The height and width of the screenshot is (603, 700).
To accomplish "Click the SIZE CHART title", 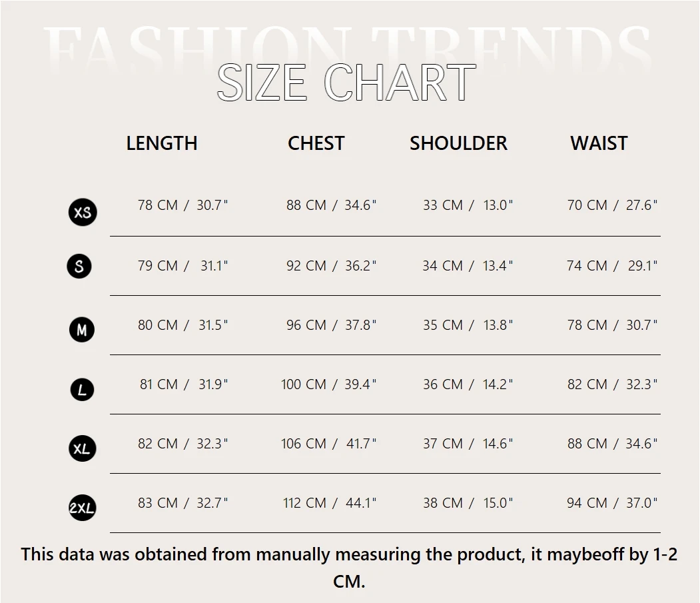I will tap(346, 83).
